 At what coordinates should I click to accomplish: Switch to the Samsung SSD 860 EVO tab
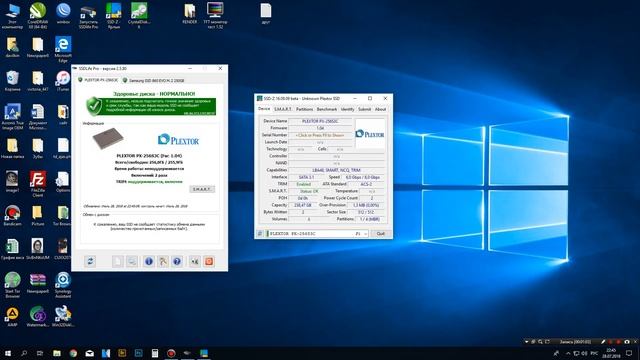(x=153, y=80)
